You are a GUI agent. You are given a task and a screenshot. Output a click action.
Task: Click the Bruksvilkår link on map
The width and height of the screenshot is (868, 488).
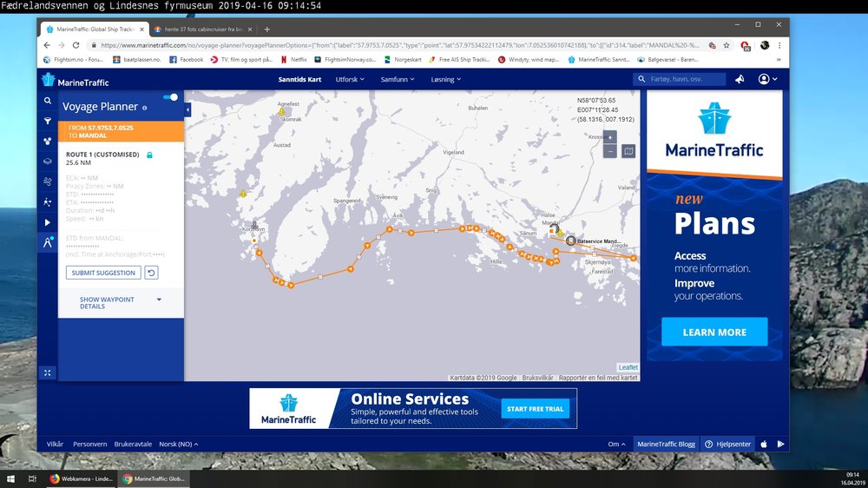[x=537, y=378]
